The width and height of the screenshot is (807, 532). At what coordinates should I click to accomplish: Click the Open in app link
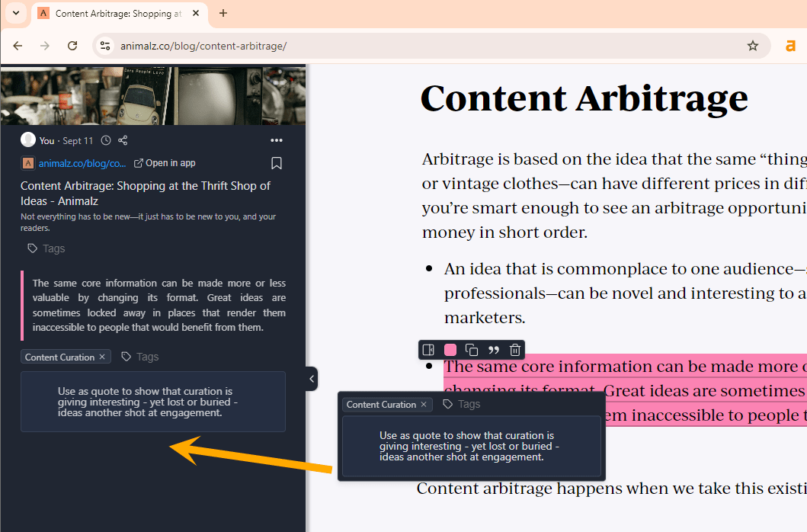click(x=170, y=162)
